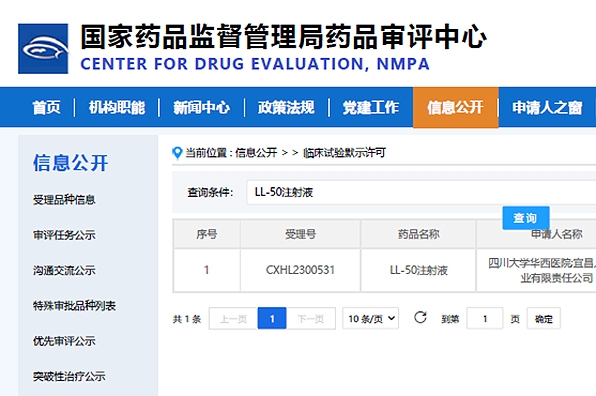The width and height of the screenshot is (596, 396).
Task: Select 特殊审批品种列表 in the sidebar
Action: click(74, 306)
